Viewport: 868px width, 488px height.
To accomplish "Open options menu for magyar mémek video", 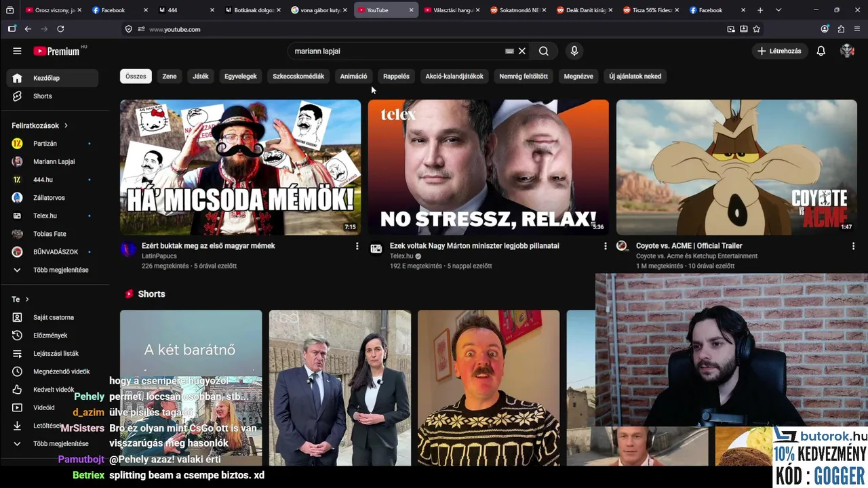I will 357,246.
